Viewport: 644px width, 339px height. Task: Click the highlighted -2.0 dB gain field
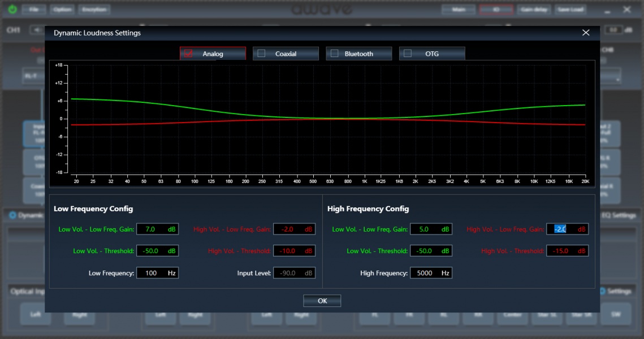[562, 229]
